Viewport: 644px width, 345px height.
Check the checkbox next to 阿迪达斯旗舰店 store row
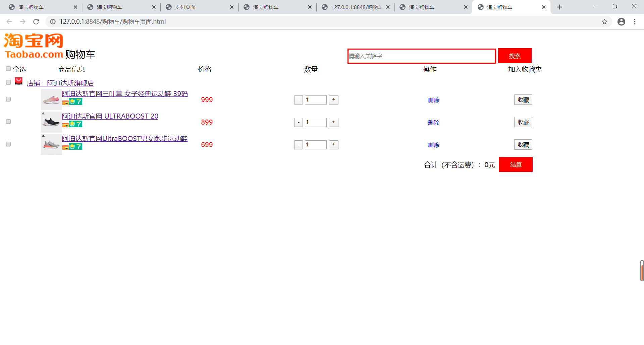(x=8, y=82)
